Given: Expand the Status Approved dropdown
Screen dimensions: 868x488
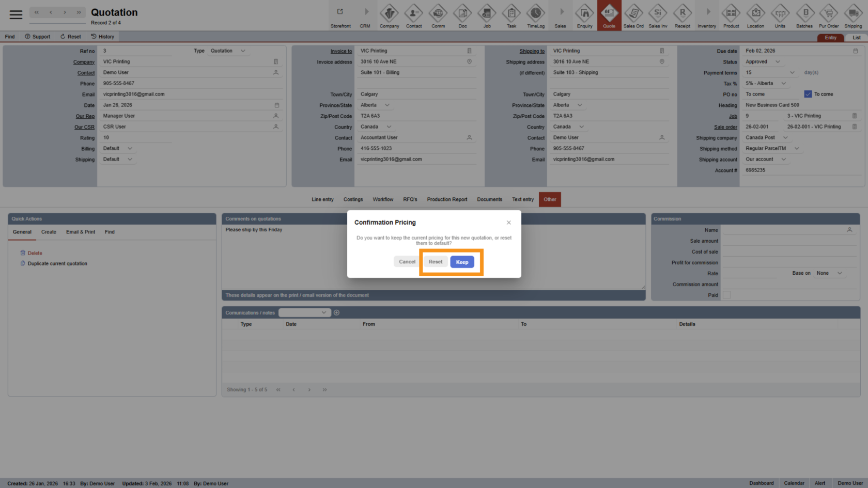Looking at the screenshot, I should tap(778, 62).
